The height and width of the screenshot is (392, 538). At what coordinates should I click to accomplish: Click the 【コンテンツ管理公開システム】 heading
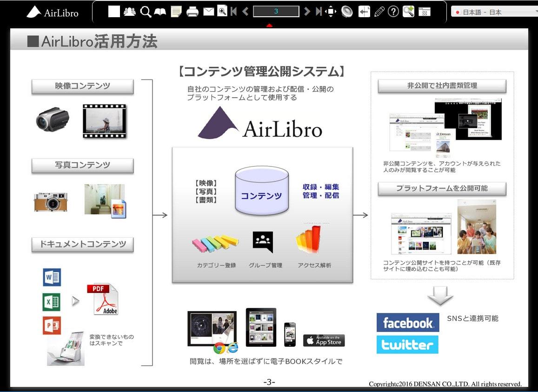tap(262, 72)
